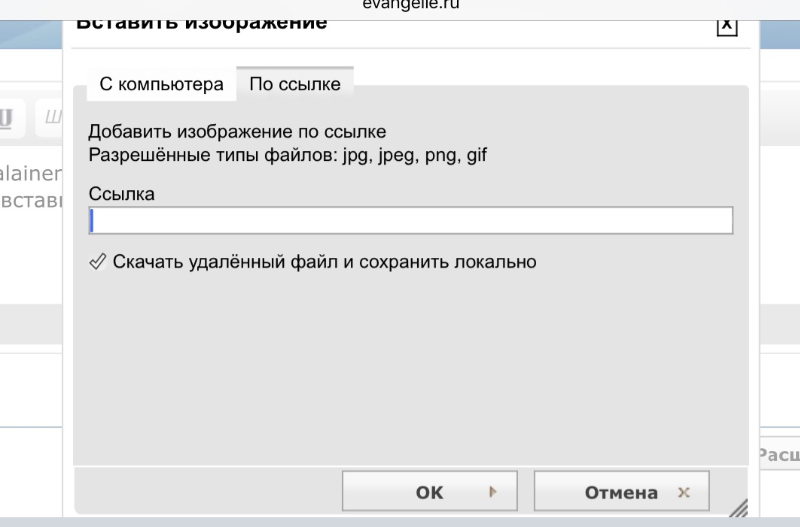Confirm with the OK button

coord(429,492)
